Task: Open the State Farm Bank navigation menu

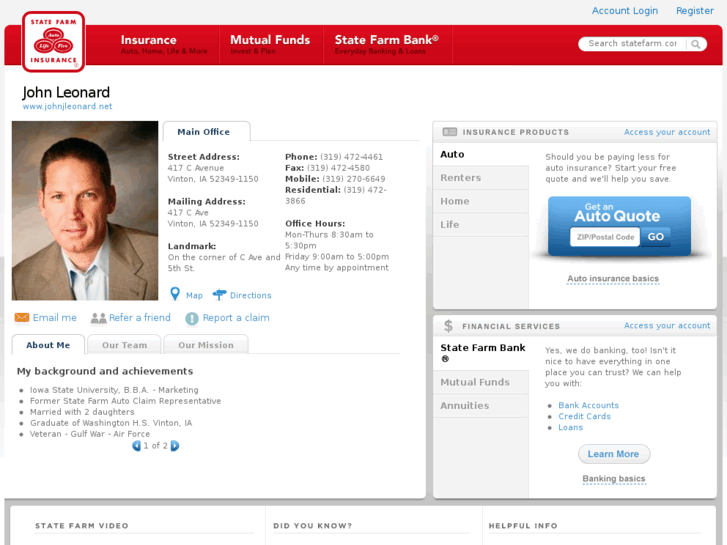Action: [387, 45]
